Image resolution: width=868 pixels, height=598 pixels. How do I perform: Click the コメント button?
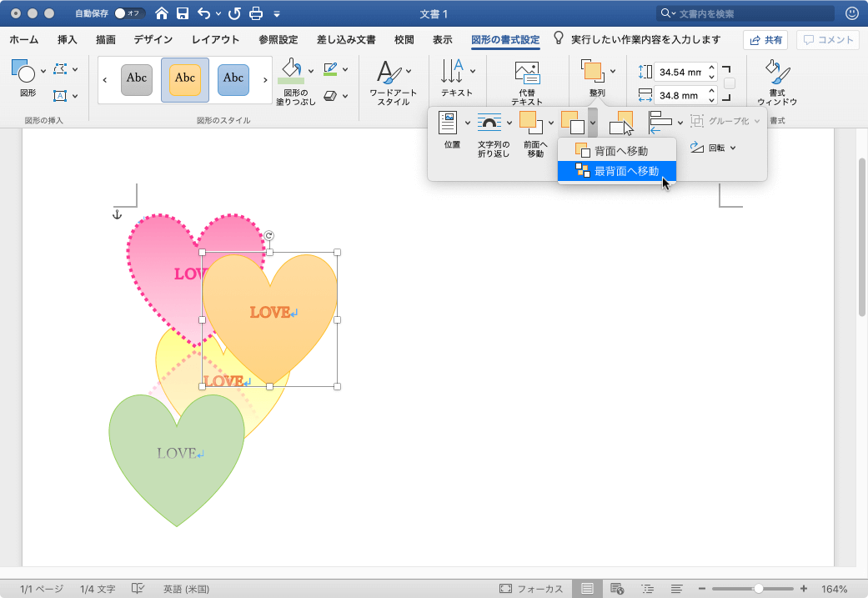tap(828, 40)
